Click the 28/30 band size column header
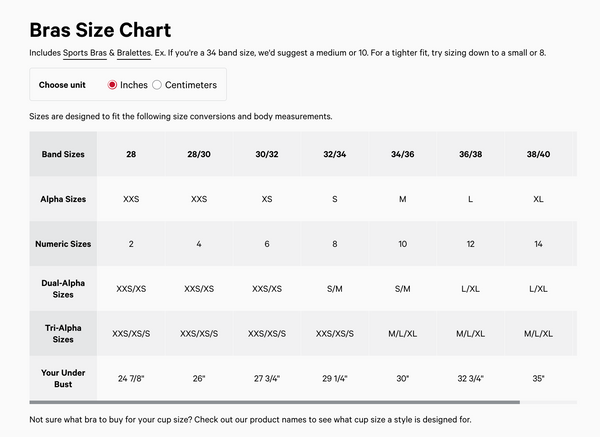Image resolution: width=600 pixels, height=437 pixels. (x=199, y=155)
